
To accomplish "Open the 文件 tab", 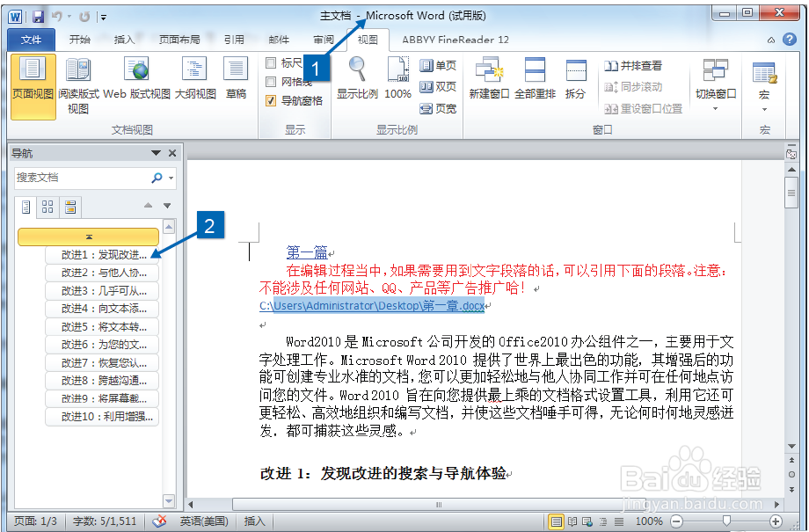I will pos(32,40).
